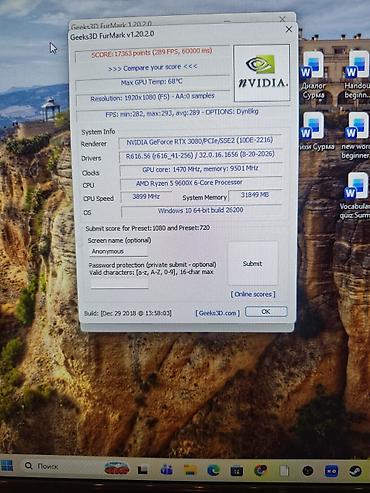This screenshot has width=370, height=493.
Task: Select the Диалог Сурма Word desktop file
Action: pos(313,75)
